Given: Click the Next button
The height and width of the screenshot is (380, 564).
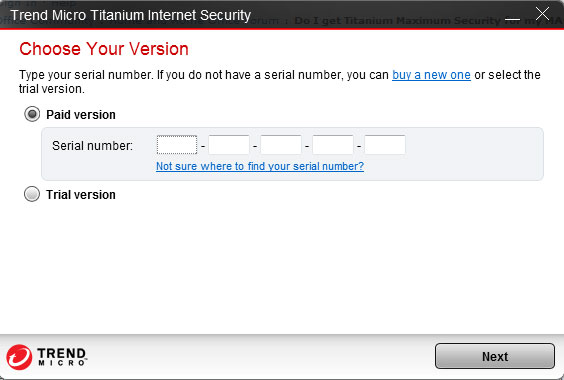Looking at the screenshot, I should (495, 356).
